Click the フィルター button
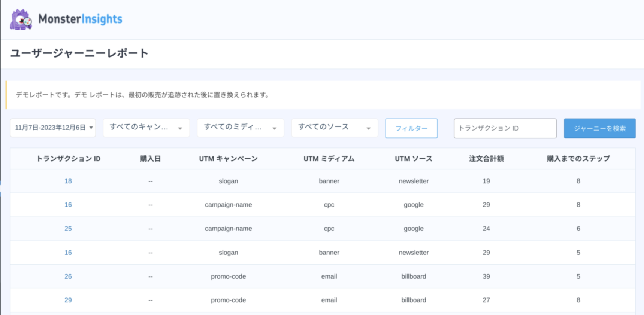Screen dimensions: 644x315 (x=411, y=128)
